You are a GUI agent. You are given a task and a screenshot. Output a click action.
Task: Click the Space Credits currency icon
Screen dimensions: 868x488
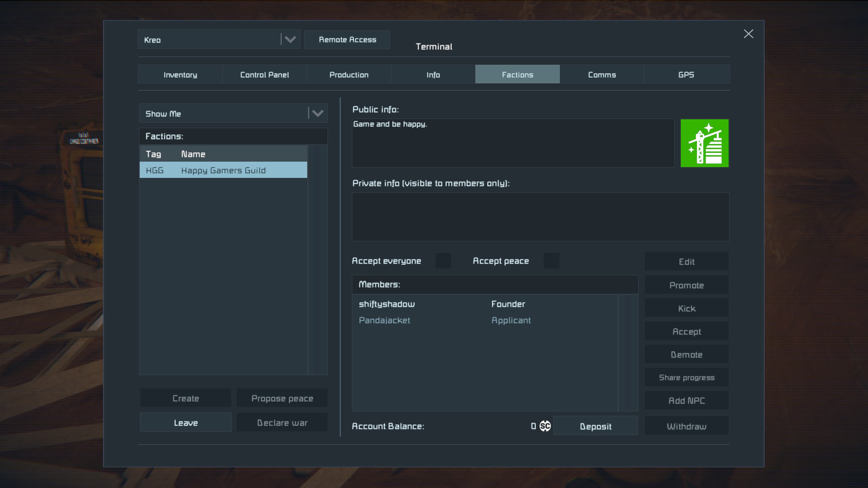(x=545, y=426)
